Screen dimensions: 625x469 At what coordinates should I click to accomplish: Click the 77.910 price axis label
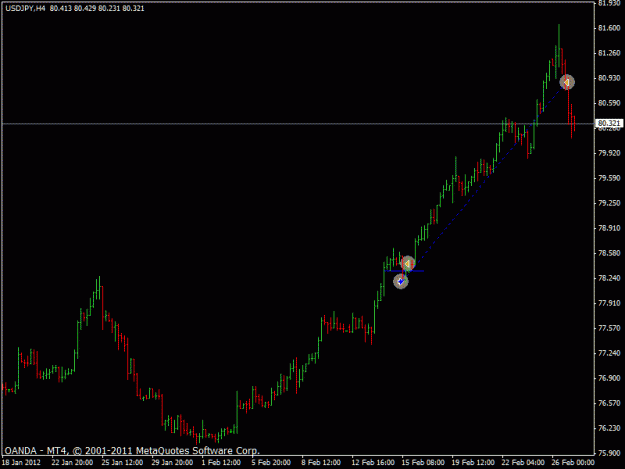(x=609, y=303)
